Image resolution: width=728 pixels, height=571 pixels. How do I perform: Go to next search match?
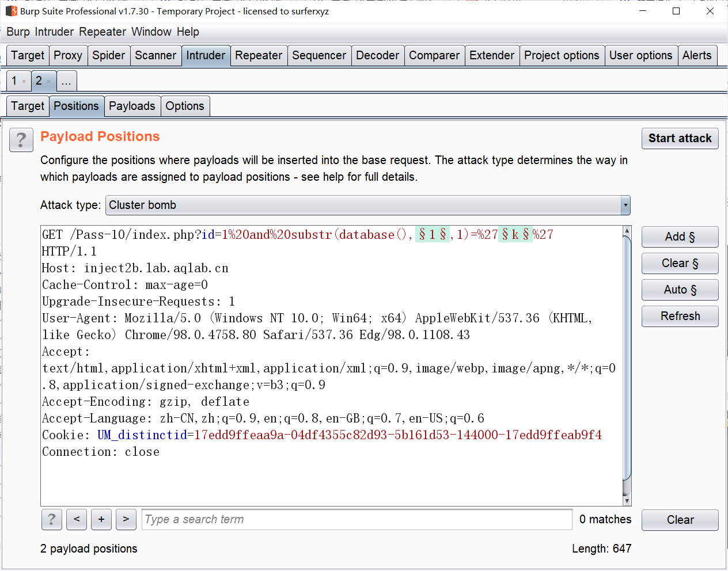(x=126, y=519)
